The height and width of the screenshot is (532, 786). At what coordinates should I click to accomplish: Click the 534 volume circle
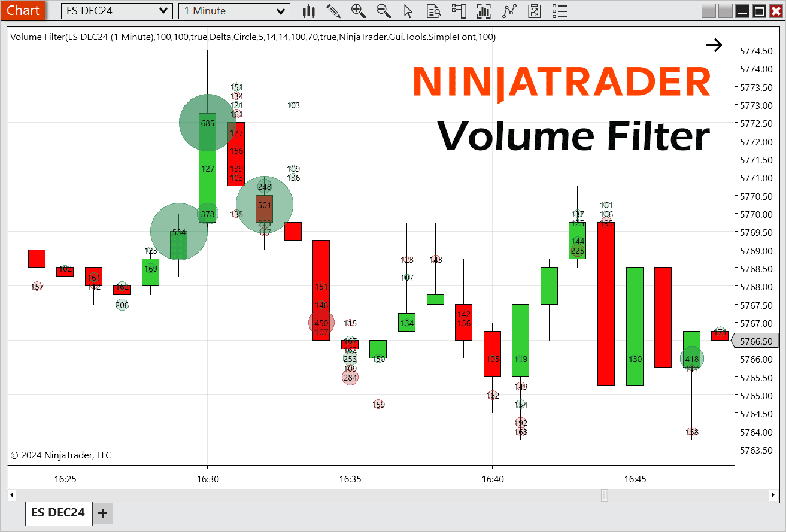pyautogui.click(x=179, y=232)
